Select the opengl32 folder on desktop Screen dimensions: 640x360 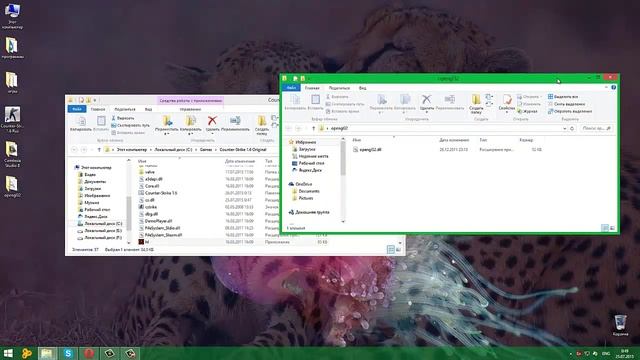[12, 187]
